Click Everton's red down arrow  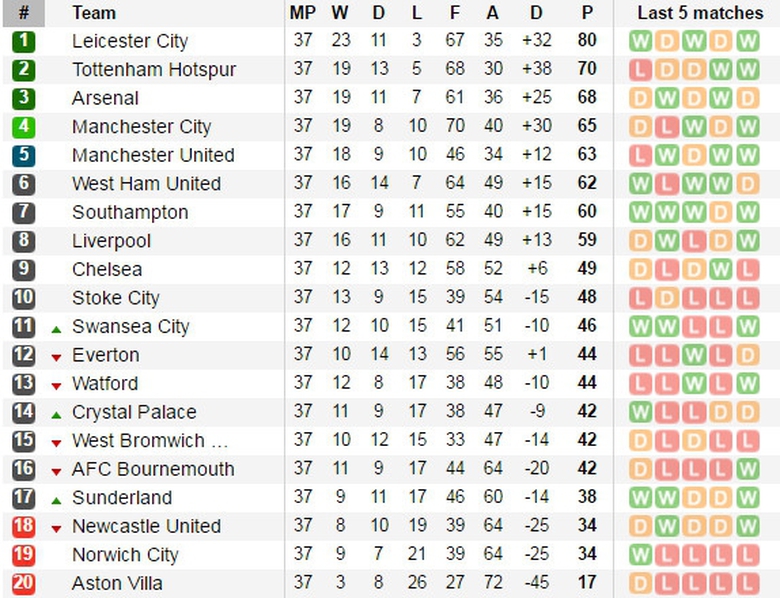coord(56,357)
